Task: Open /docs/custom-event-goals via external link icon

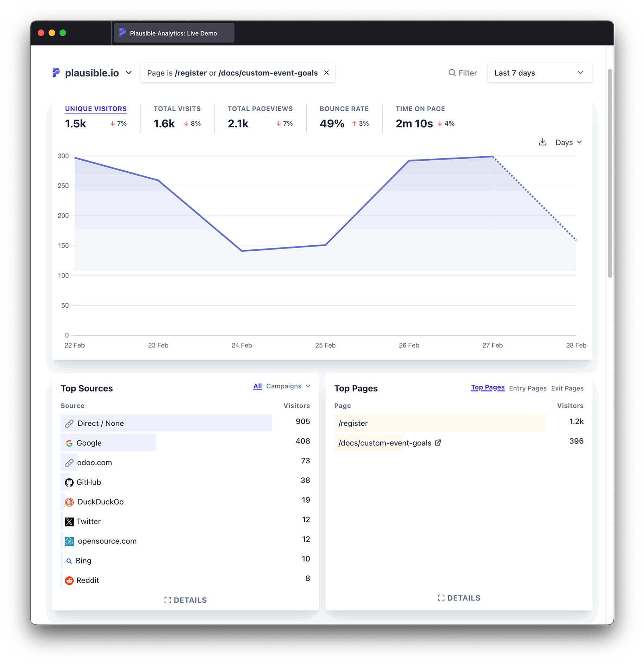Action: 438,443
